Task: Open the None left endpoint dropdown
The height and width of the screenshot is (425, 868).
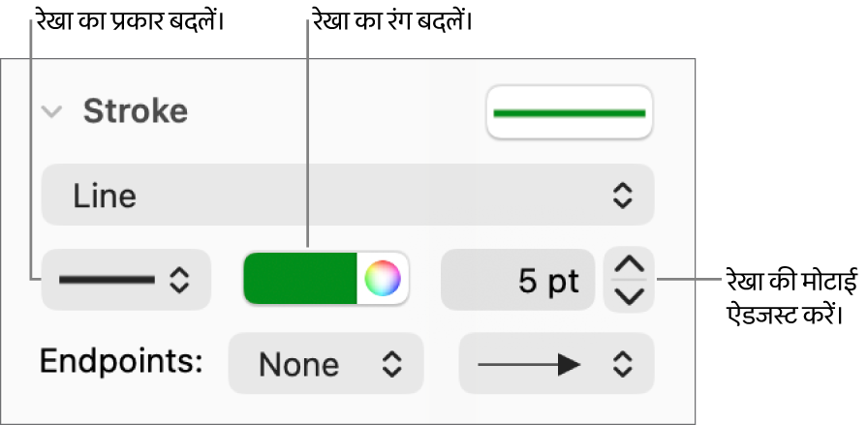Action: (x=325, y=364)
